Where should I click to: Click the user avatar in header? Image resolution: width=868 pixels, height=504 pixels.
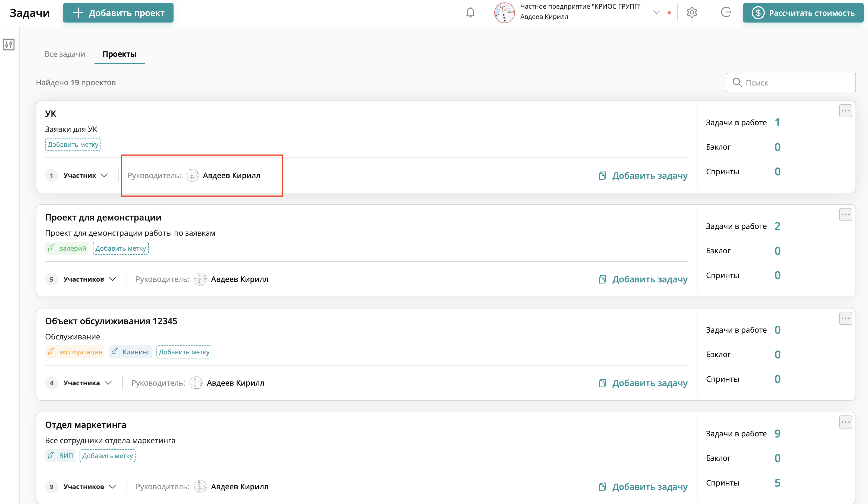pyautogui.click(x=504, y=13)
